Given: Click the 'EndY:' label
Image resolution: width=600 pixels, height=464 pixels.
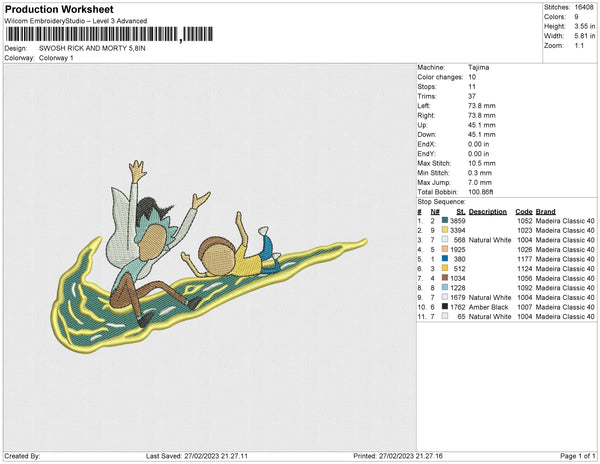Looking at the screenshot, I should tap(427, 153).
